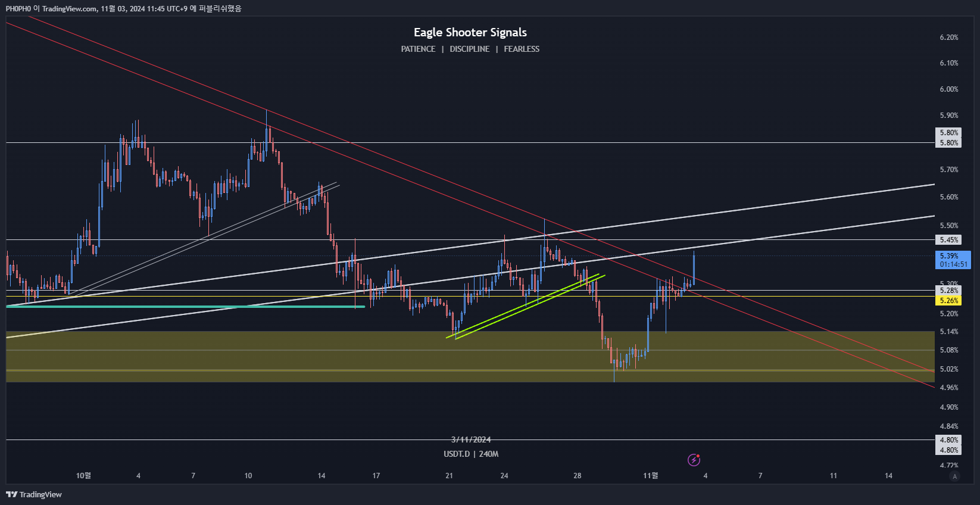Click the 10월 month label on time axis
This screenshot has width=980, height=505.
pos(83,476)
